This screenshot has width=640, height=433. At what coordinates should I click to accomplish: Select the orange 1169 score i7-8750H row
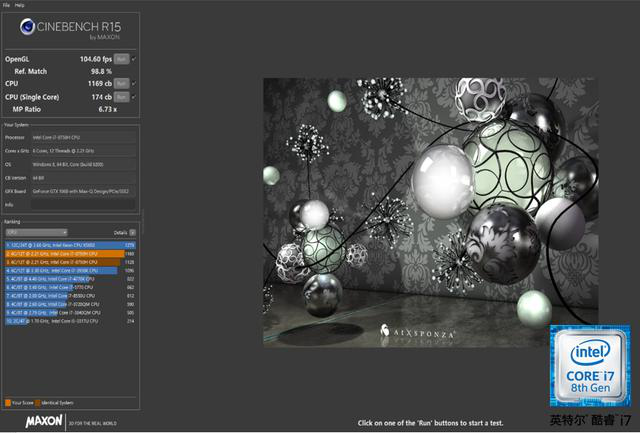(x=70, y=253)
